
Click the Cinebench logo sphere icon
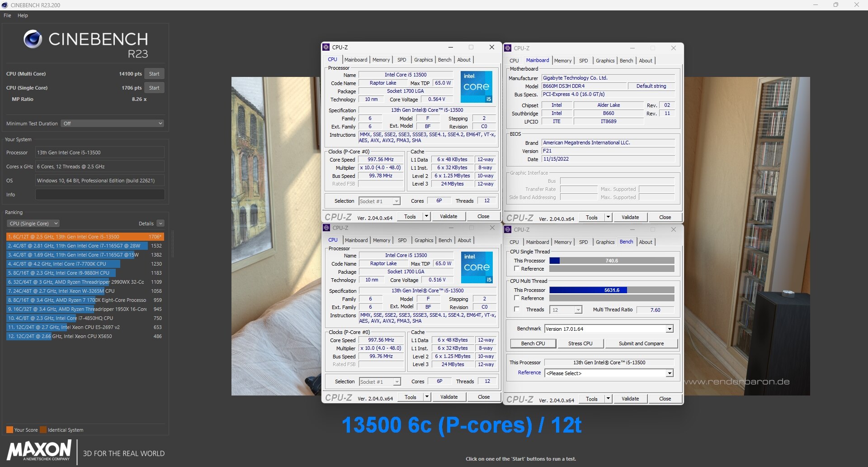click(33, 39)
